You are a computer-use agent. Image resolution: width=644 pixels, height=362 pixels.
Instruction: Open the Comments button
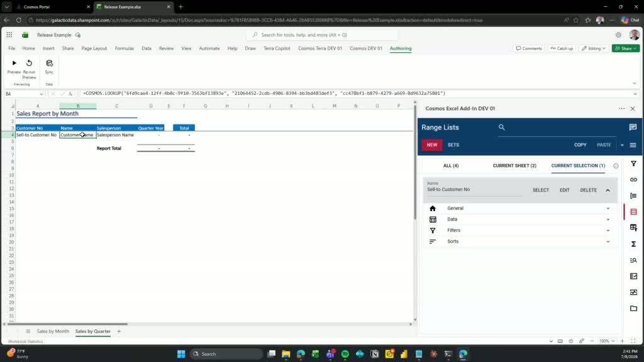tap(528, 48)
